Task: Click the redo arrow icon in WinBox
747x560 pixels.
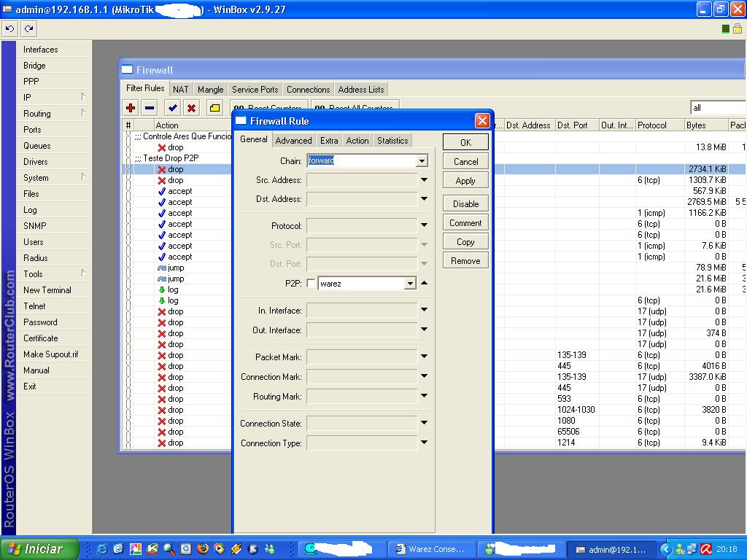Action: pos(28,28)
